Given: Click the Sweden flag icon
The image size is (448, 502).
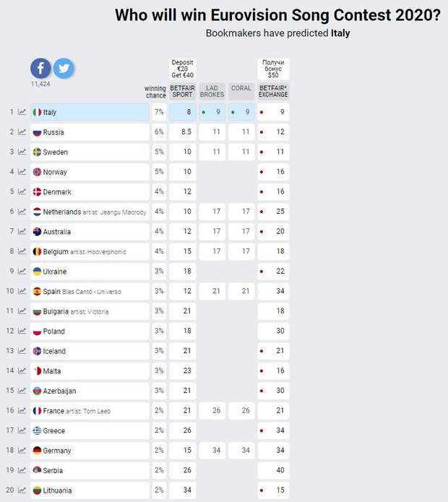Looking at the screenshot, I should click(x=37, y=152).
